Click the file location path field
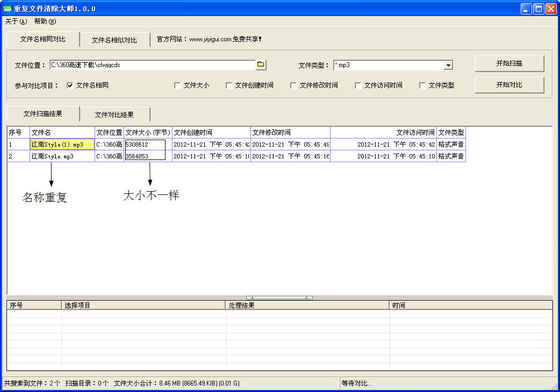The height and width of the screenshot is (392, 560). [152, 65]
